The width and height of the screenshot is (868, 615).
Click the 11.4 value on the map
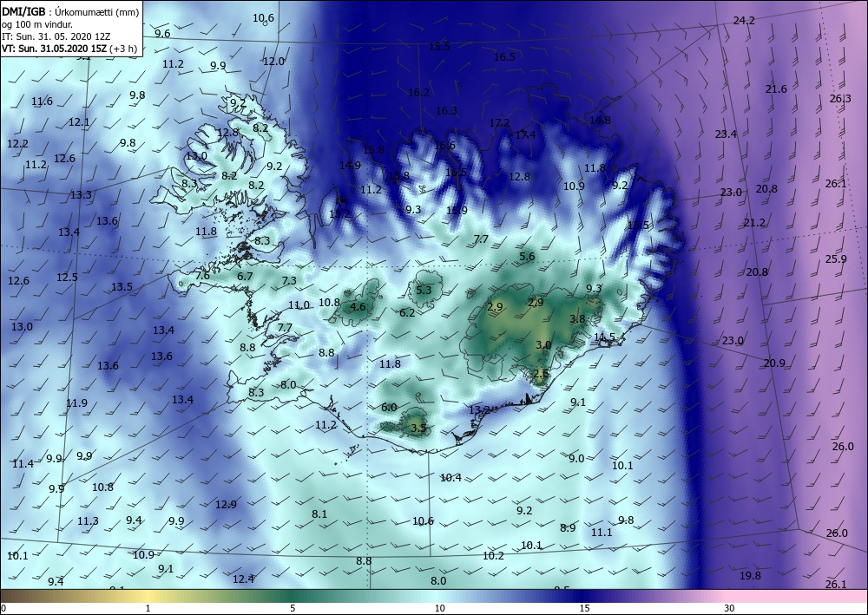(23, 463)
